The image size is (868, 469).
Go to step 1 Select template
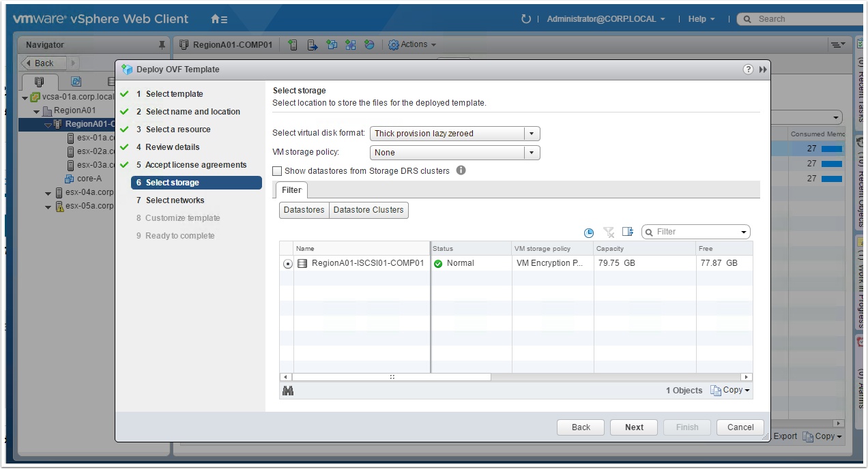click(174, 94)
